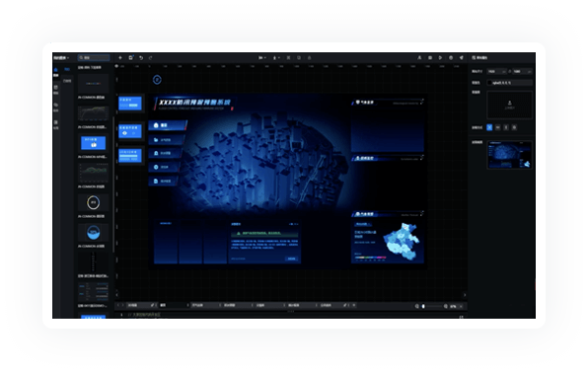Open the canvas width preset dropdown
Screen dimensions: 588x371
(497, 71)
